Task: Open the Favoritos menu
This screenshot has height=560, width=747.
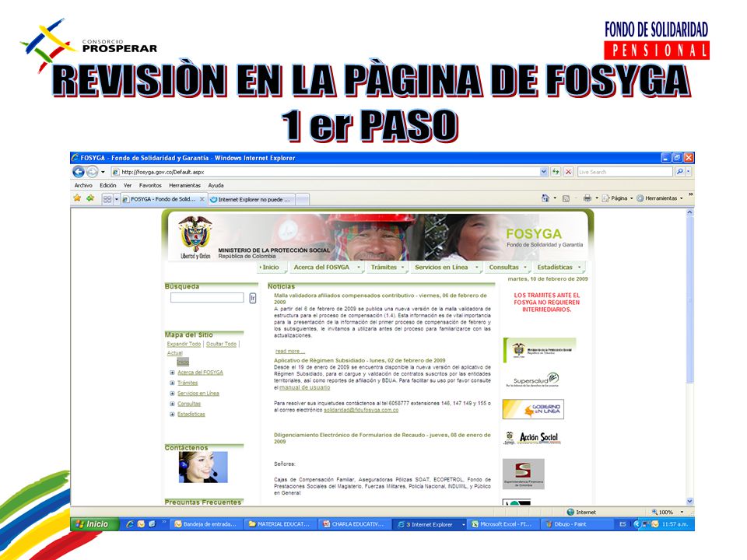Action: click(150, 185)
